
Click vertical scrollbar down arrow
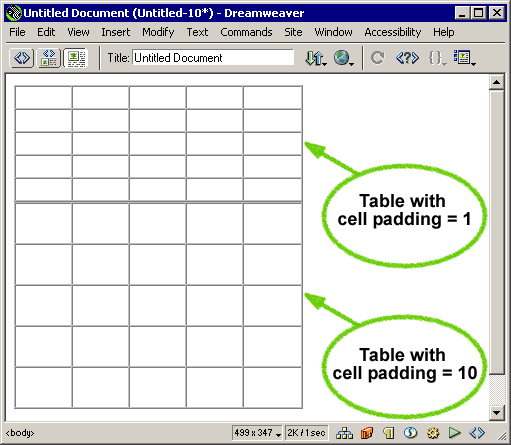(496, 413)
